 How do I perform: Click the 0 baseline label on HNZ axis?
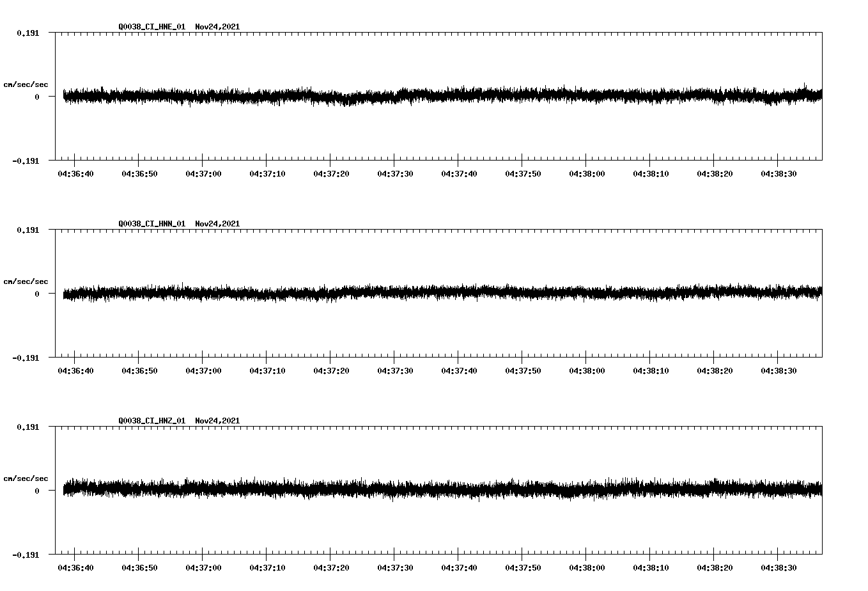37,491
